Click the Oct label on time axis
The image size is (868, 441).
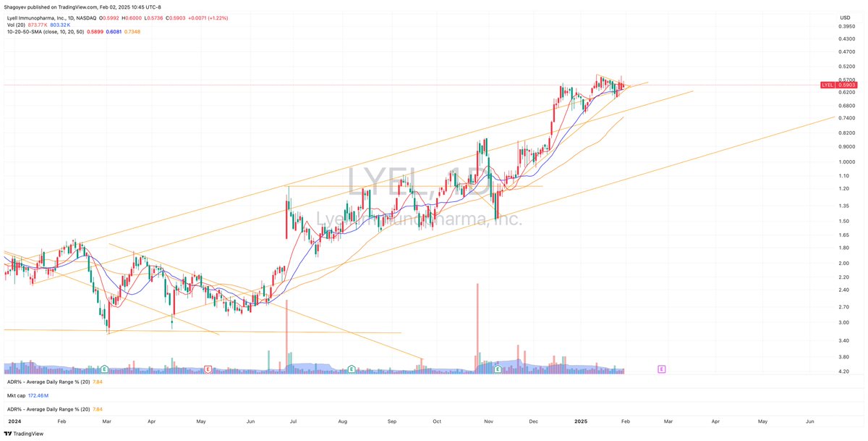[437, 420]
